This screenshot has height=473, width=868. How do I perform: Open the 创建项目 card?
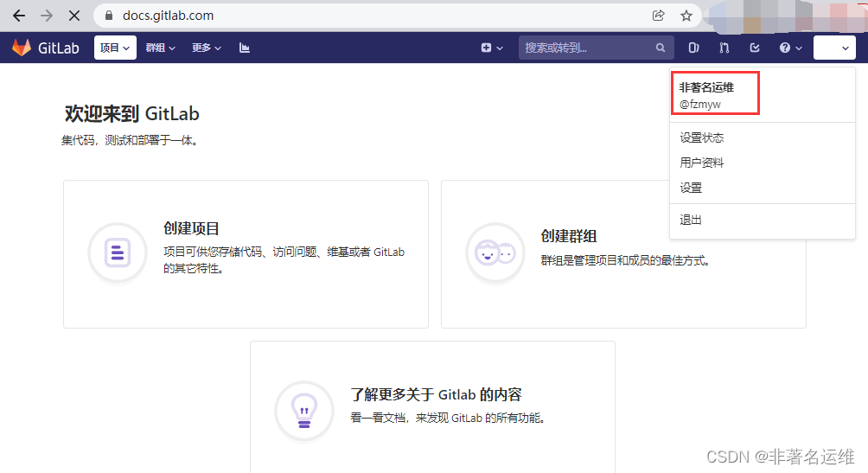pyautogui.click(x=246, y=253)
